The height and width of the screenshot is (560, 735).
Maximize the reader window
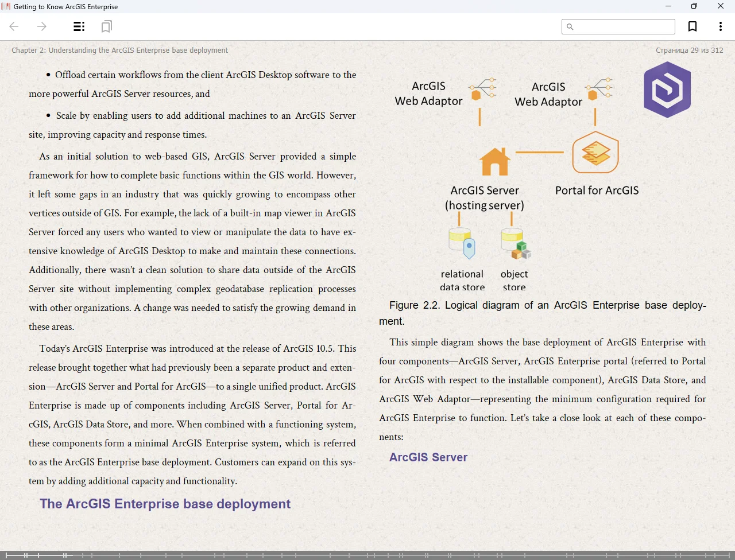[694, 6]
